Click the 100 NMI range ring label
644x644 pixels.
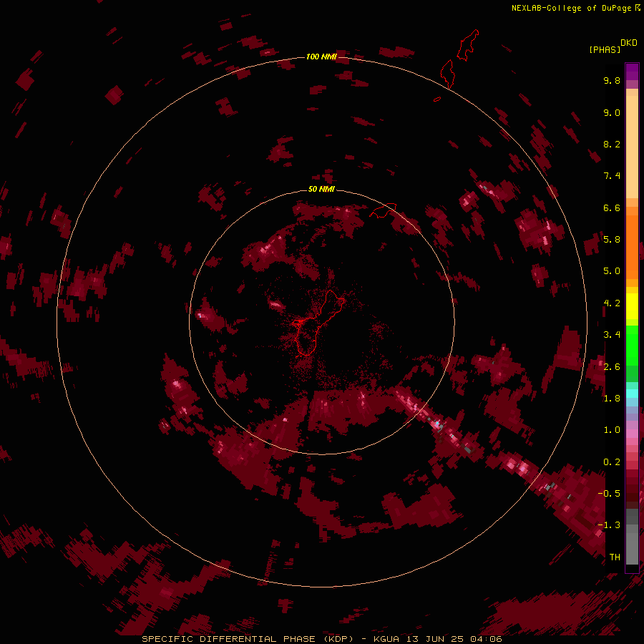[x=321, y=57]
